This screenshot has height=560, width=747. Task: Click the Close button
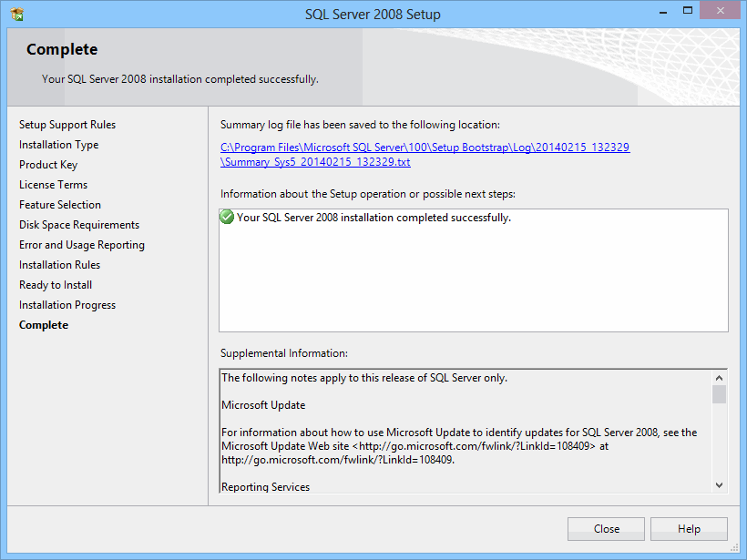click(606, 528)
